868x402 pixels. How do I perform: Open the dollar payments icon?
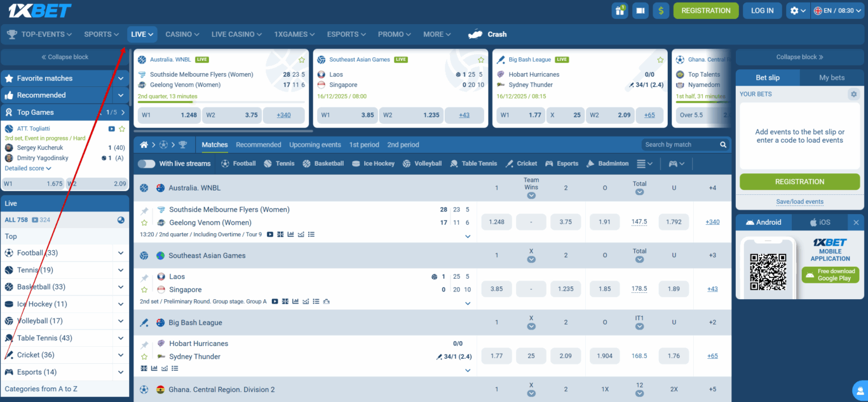pos(661,11)
